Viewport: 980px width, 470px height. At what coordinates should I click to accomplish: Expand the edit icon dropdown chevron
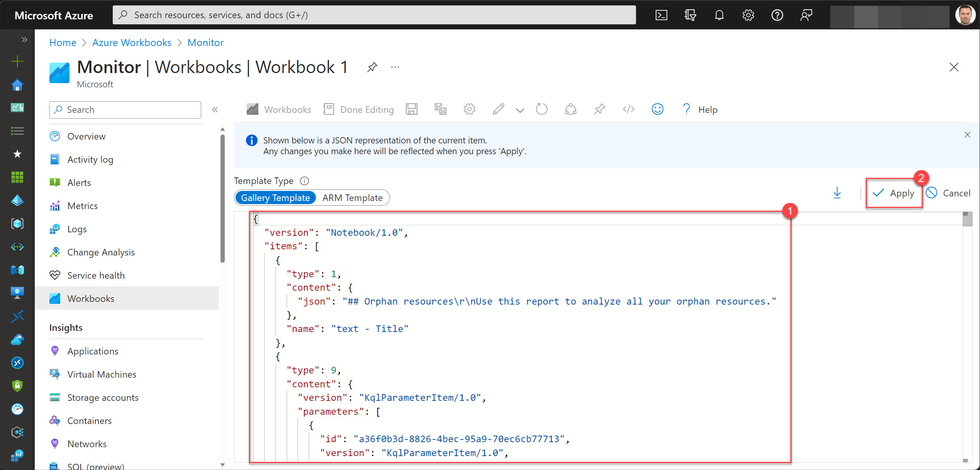coord(520,110)
